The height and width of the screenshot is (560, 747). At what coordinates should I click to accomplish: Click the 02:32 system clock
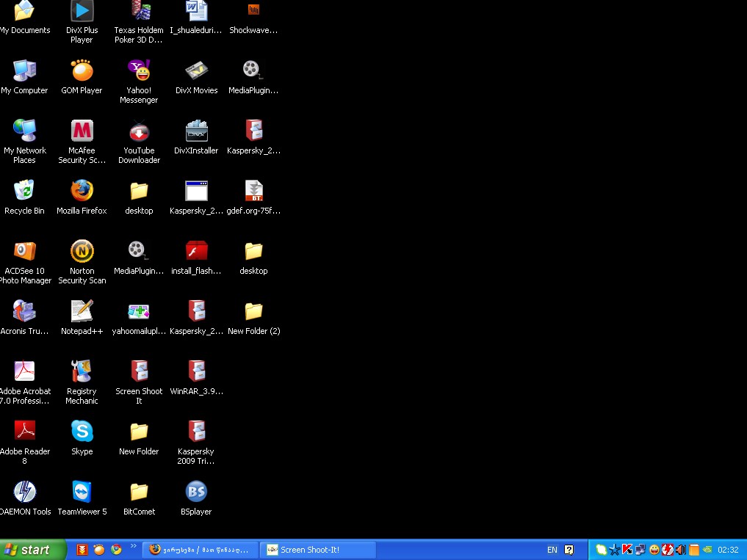728,550
